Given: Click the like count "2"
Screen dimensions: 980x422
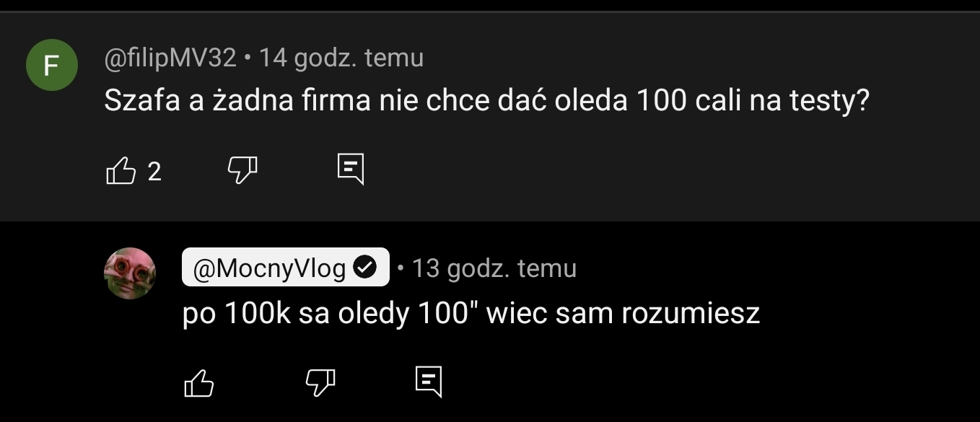Looking at the screenshot, I should (154, 172).
